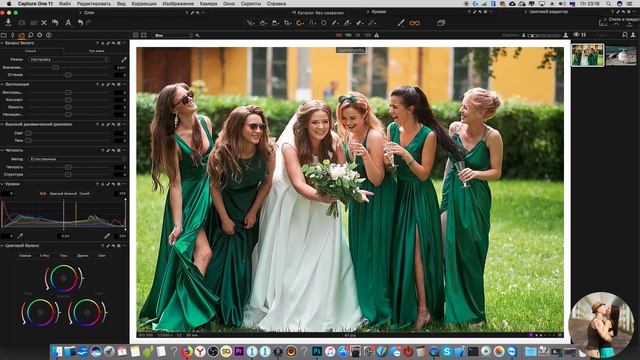Open the Метод clarity dropdown

[x=78, y=159]
